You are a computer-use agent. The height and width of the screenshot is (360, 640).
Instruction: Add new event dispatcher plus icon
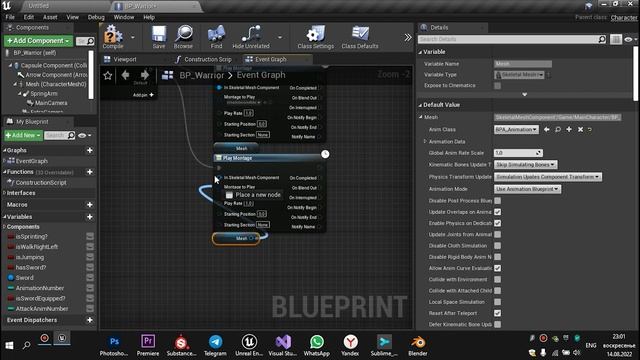[90, 320]
